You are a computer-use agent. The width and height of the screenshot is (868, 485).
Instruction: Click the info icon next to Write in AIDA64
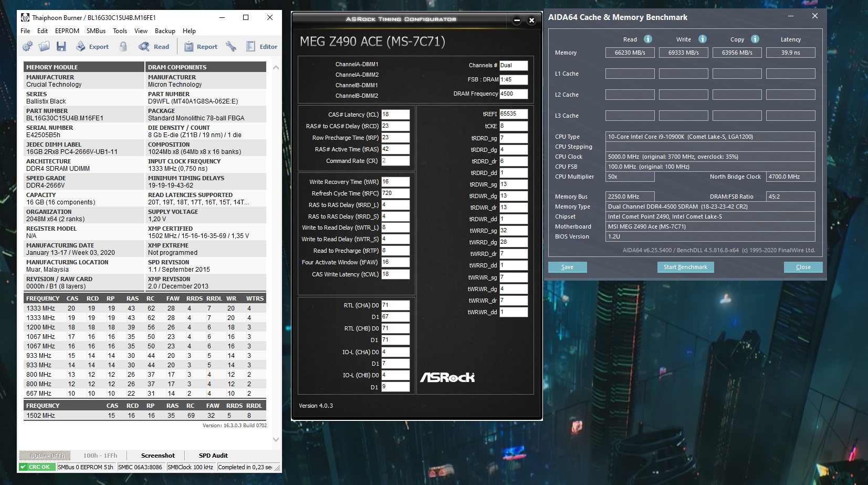pyautogui.click(x=703, y=39)
